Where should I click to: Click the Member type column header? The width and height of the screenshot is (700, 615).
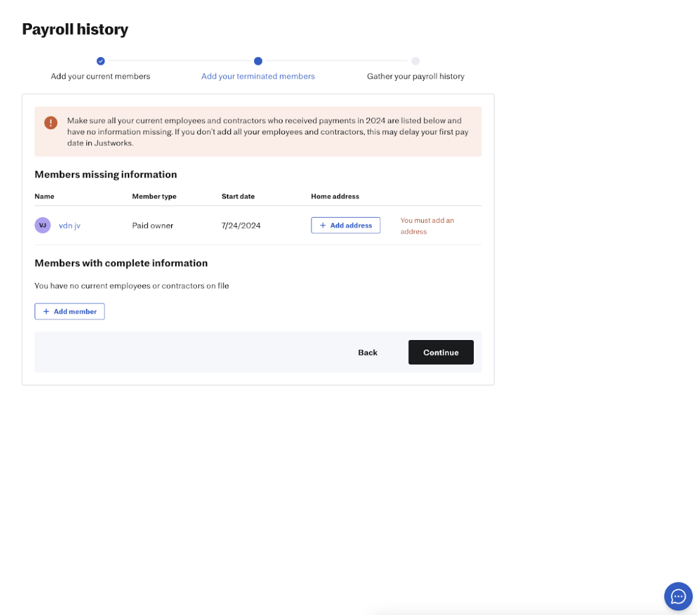tap(154, 196)
